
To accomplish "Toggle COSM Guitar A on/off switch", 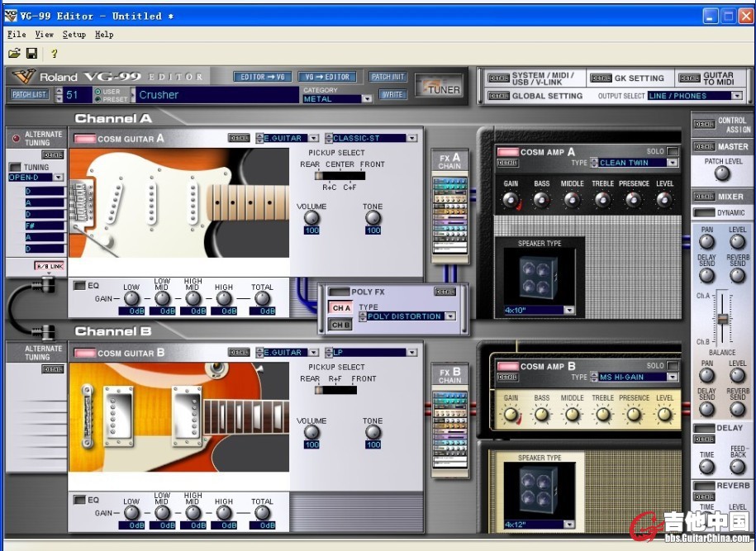I will 84,139.
